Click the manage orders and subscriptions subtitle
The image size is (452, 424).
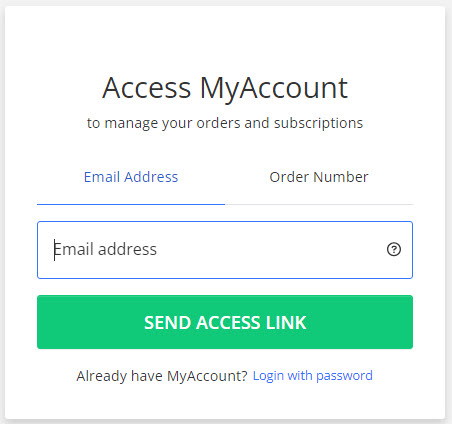pos(225,123)
